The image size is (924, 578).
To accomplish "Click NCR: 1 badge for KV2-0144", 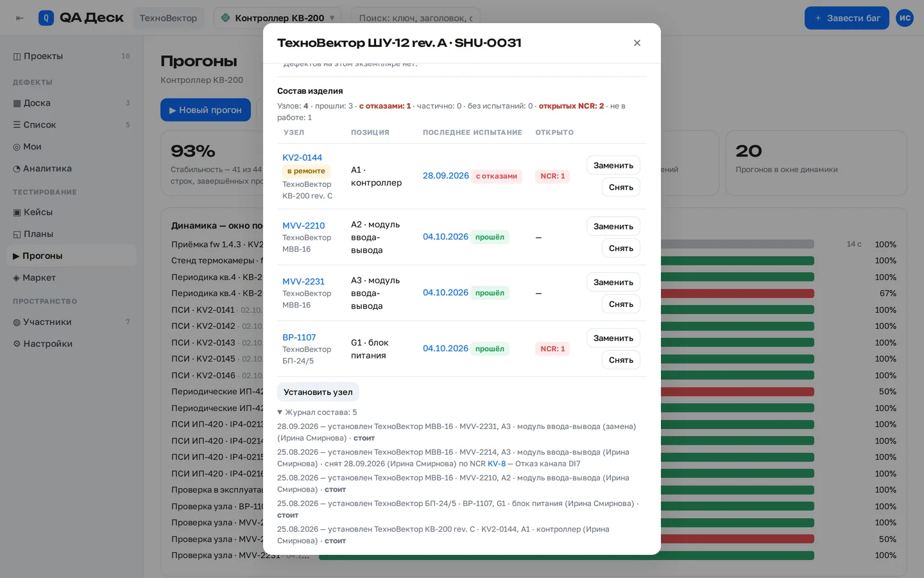I will coord(552,176).
